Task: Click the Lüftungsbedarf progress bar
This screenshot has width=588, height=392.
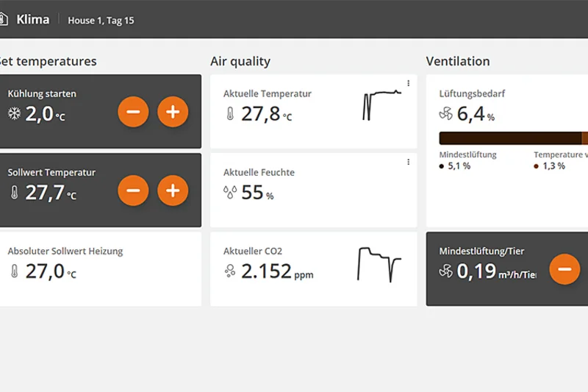Action: [x=513, y=138]
